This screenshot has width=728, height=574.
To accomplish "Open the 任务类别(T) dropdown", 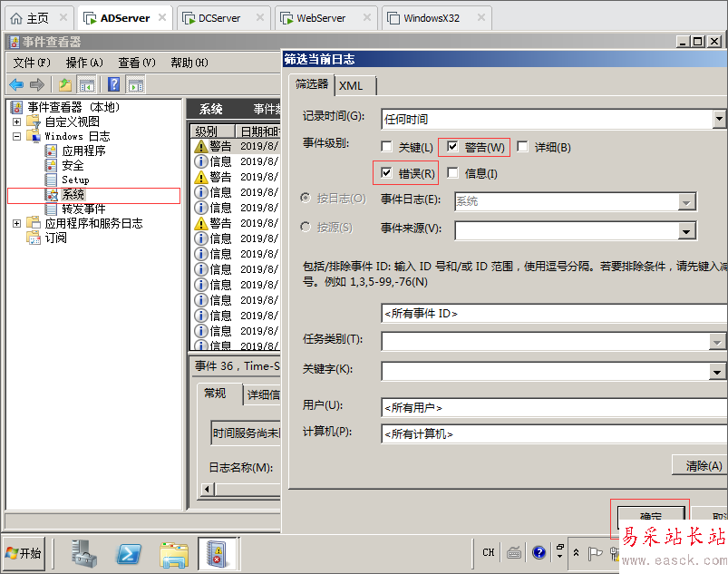I will 717,342.
